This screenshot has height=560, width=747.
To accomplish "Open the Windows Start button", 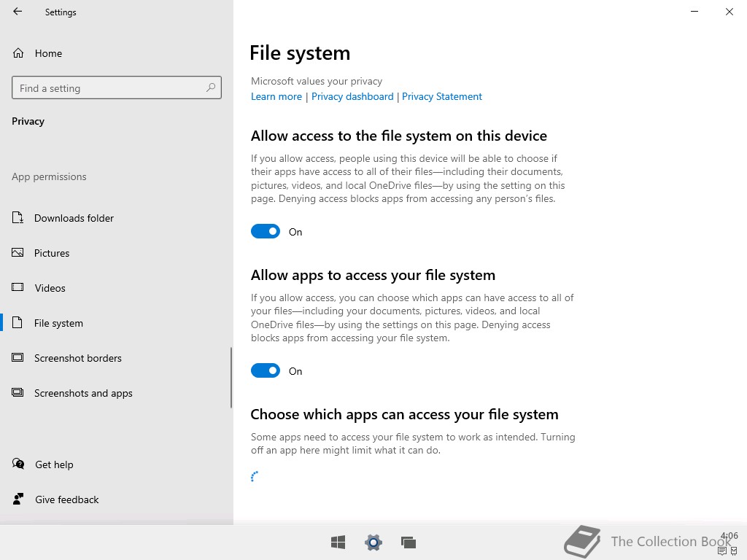I will pyautogui.click(x=338, y=542).
